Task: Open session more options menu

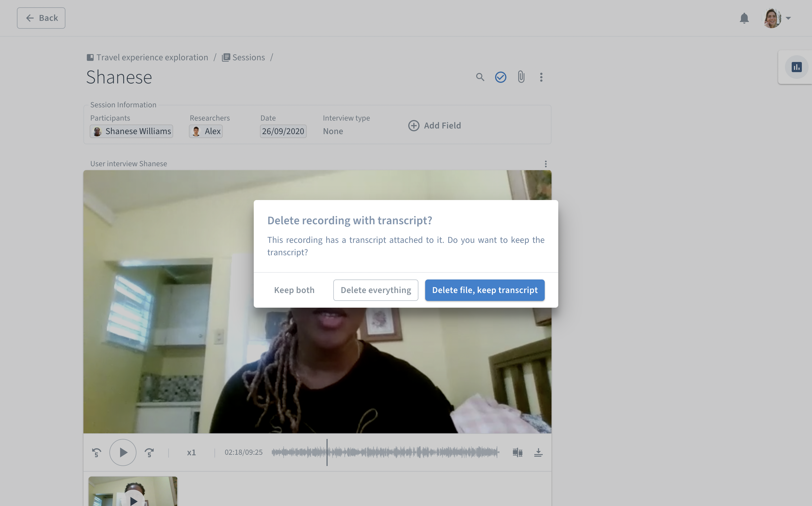Action: [541, 77]
